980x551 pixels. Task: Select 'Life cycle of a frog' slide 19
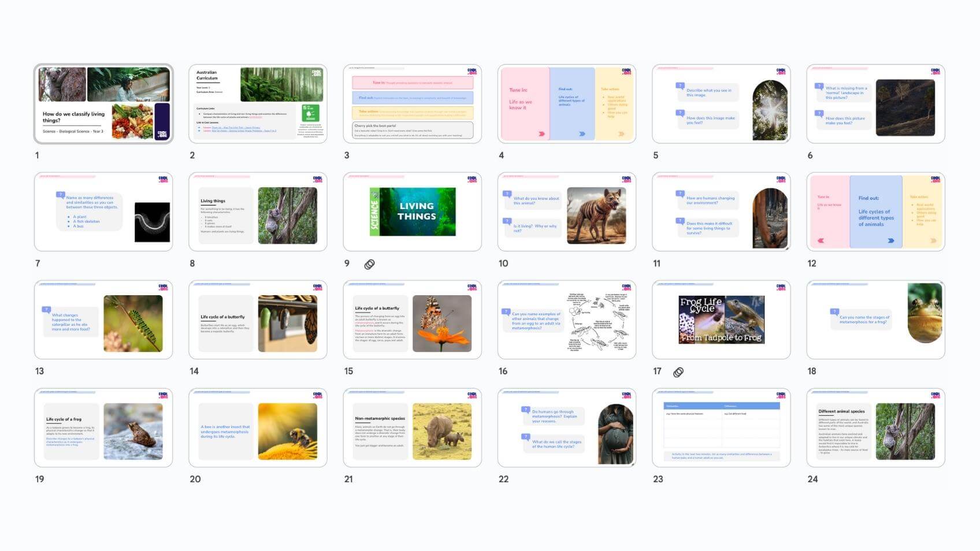103,428
